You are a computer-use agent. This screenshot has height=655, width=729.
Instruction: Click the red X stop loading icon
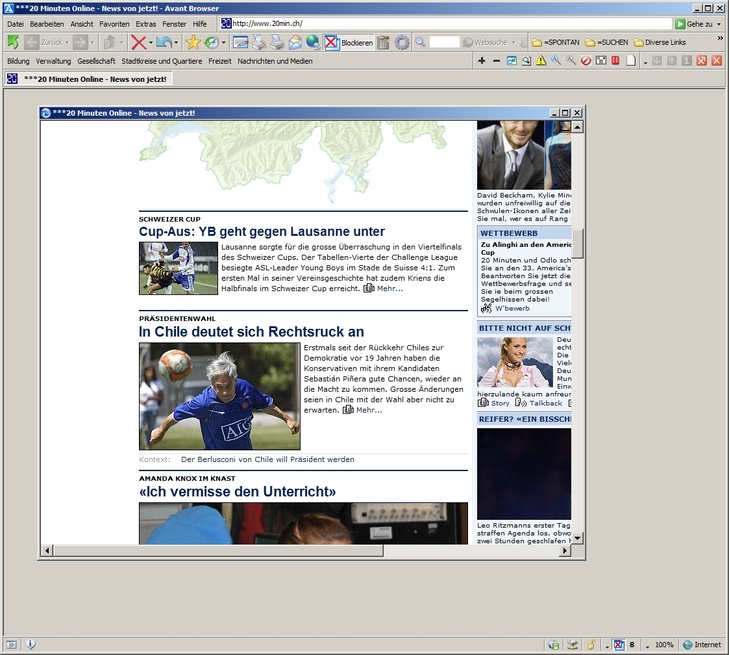coord(138,42)
